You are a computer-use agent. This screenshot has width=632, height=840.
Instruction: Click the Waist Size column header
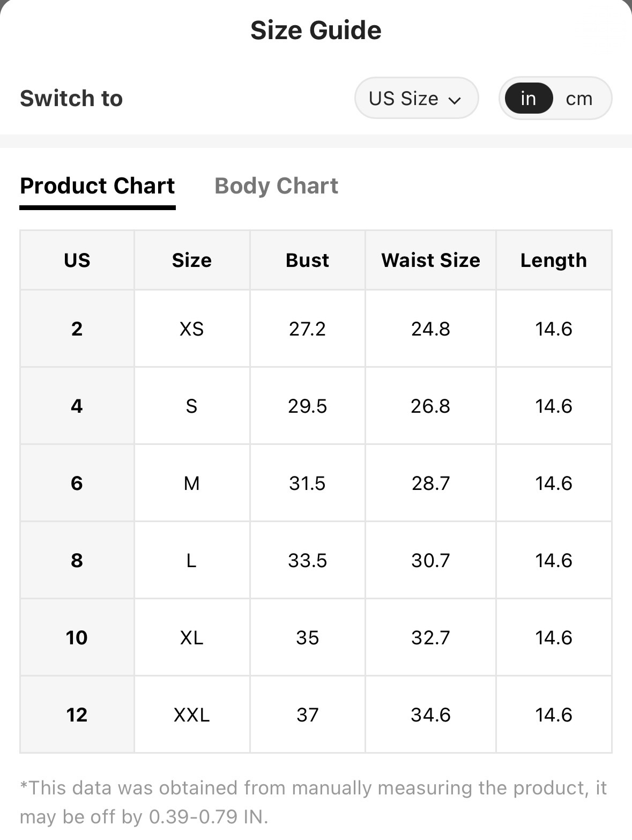430,260
